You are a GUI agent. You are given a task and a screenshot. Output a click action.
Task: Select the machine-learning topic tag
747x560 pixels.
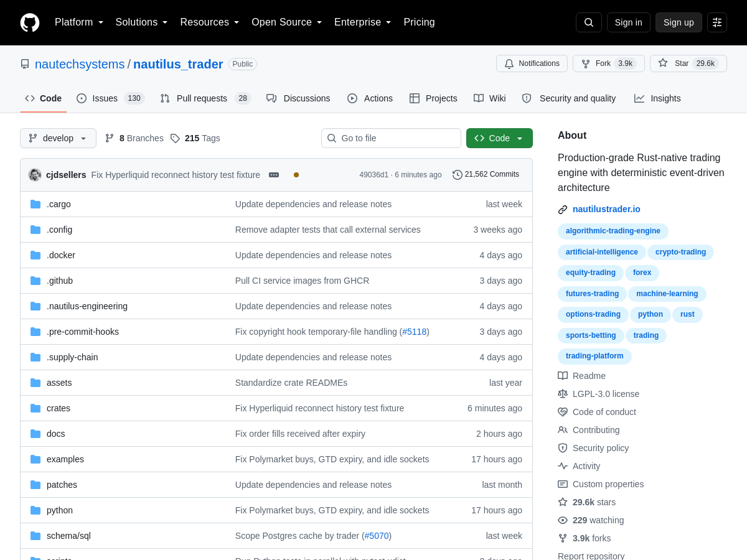coord(667,294)
